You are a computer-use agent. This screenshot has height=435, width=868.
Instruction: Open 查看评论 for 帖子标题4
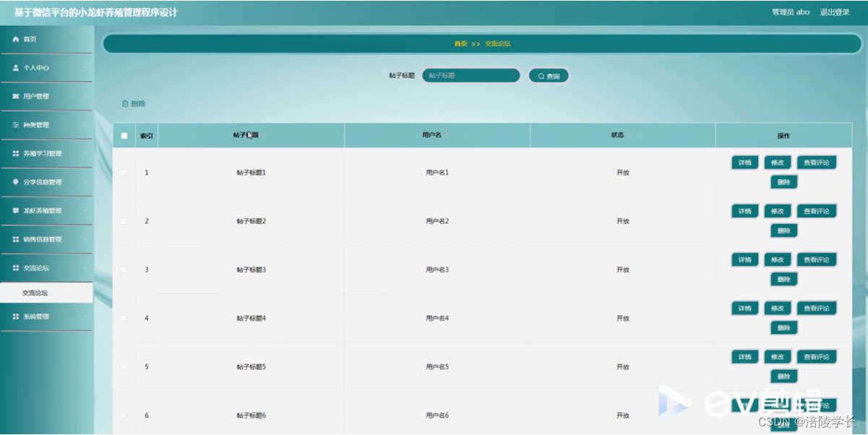pyautogui.click(x=817, y=308)
